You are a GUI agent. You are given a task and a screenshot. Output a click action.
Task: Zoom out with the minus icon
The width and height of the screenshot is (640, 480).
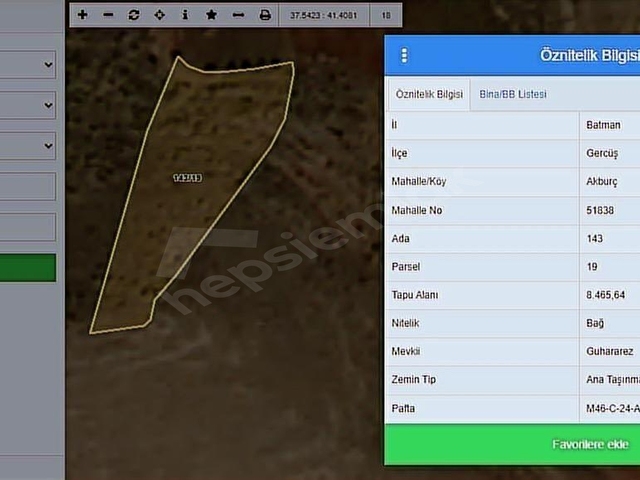(x=108, y=15)
